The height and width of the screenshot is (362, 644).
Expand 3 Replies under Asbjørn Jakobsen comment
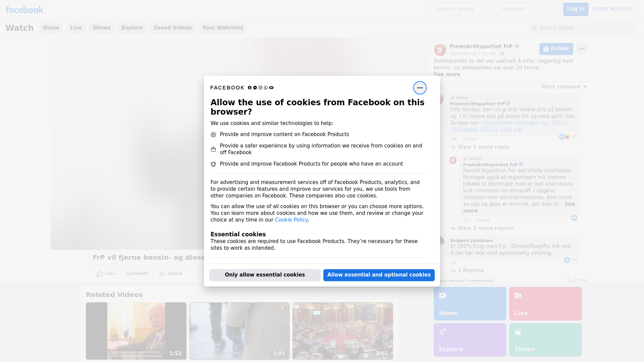471,270
